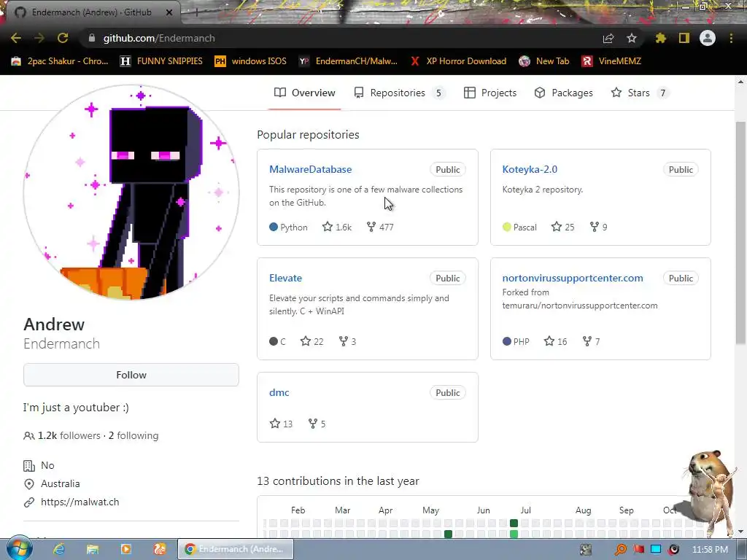Viewport: 747px width, 560px height.
Task: Open the windows ISOS bookmark
Action: click(x=251, y=61)
